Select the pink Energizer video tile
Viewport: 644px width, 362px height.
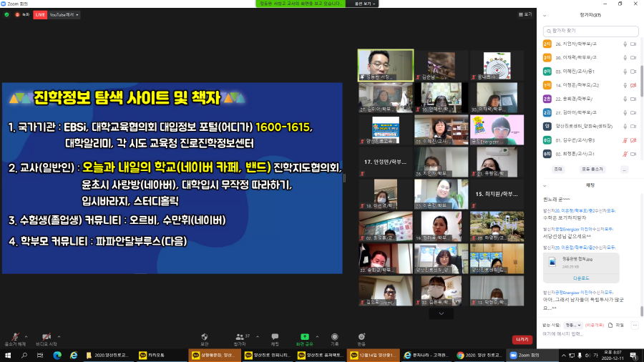(x=497, y=129)
